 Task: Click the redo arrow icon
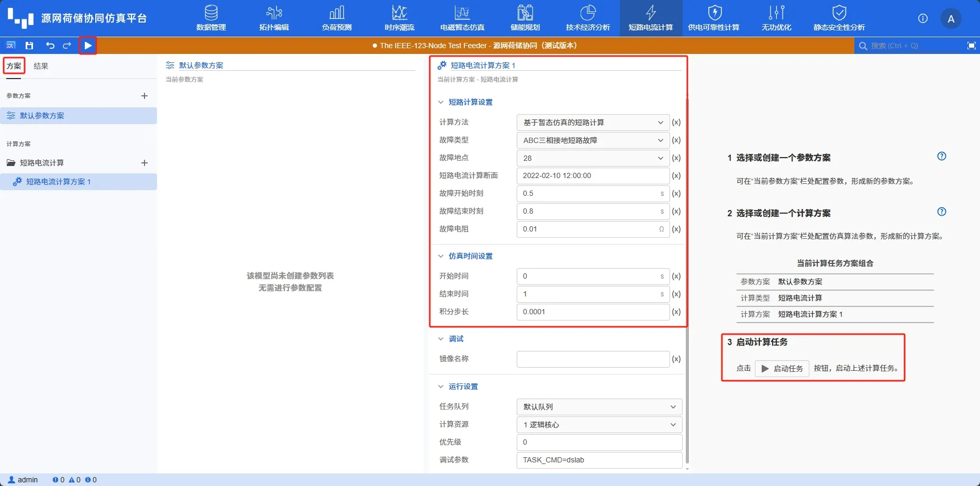click(67, 46)
